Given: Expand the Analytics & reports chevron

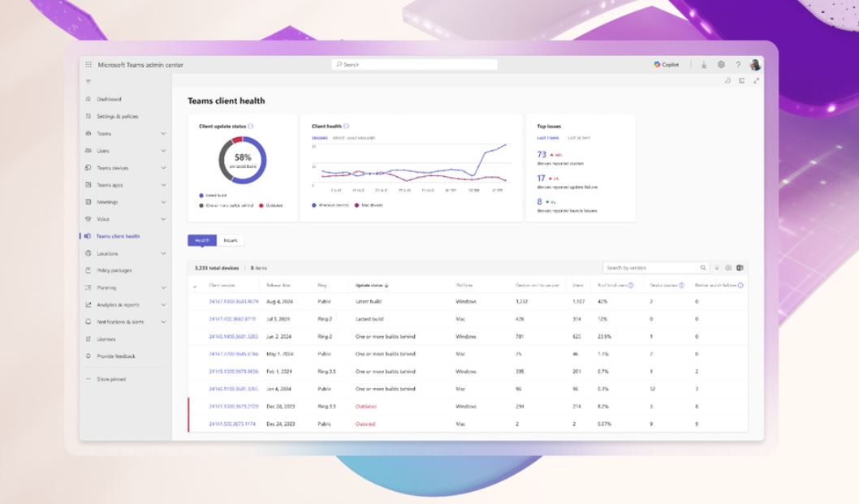Looking at the screenshot, I should tap(163, 304).
